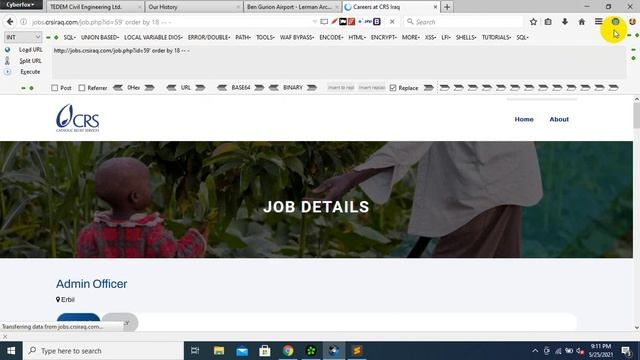This screenshot has width=640, height=360.
Task: Toggle the Post checkbox
Action: coord(55,88)
